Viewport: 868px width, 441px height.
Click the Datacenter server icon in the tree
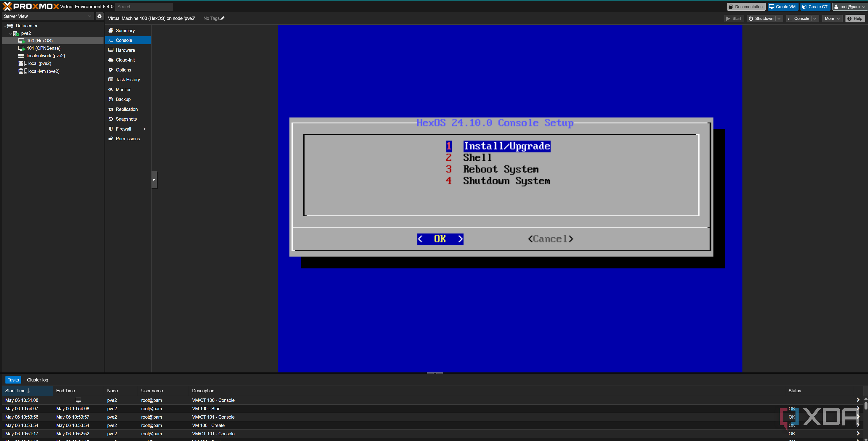10,26
